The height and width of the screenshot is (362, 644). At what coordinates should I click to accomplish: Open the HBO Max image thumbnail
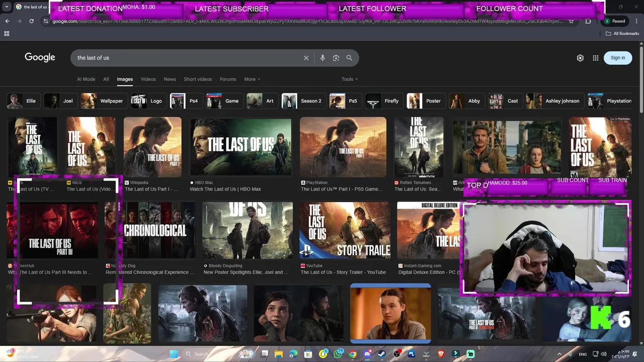tap(240, 147)
